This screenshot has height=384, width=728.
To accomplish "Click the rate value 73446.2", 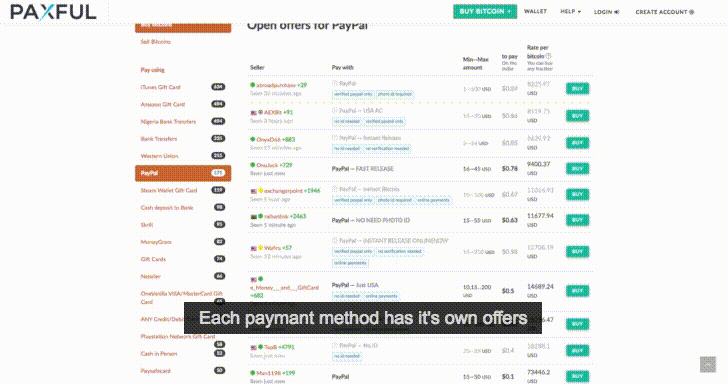I will coord(539,372).
